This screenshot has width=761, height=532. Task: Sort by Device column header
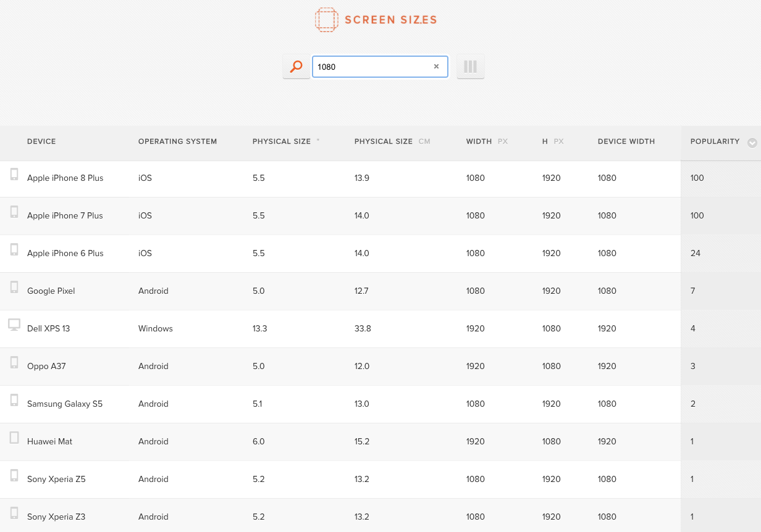click(x=41, y=141)
